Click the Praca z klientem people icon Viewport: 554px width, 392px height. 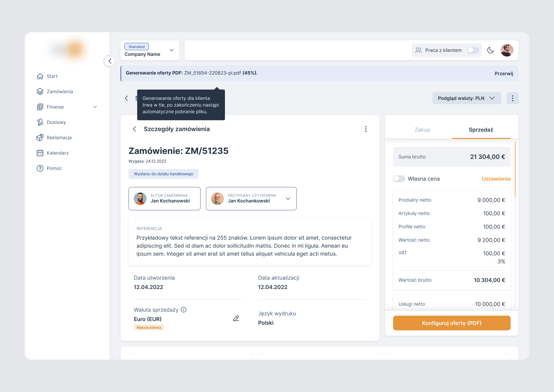[418, 50]
